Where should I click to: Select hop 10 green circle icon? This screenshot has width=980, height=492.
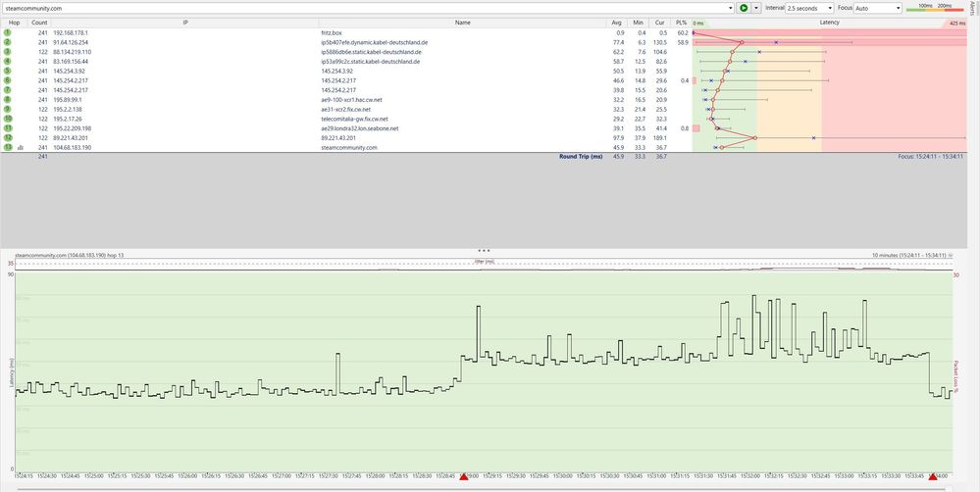pos(8,119)
